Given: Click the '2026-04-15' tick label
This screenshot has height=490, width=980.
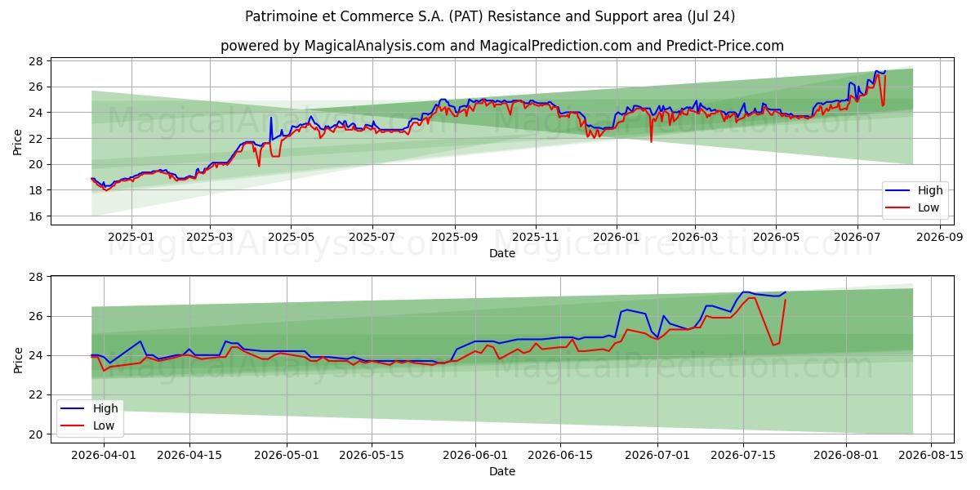Looking at the screenshot, I should [x=189, y=454].
